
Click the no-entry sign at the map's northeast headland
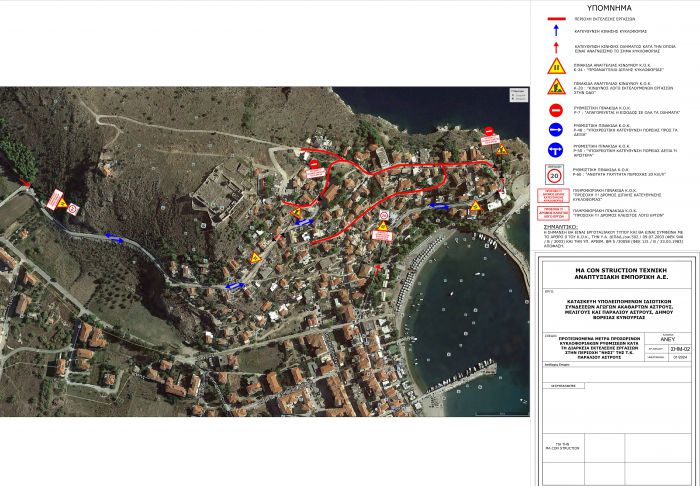point(489,131)
